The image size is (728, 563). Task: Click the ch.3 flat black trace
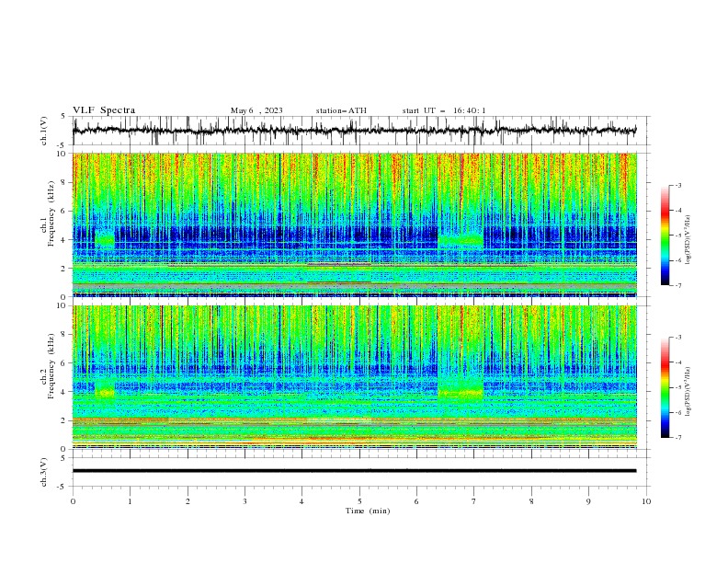pyautogui.click(x=354, y=471)
